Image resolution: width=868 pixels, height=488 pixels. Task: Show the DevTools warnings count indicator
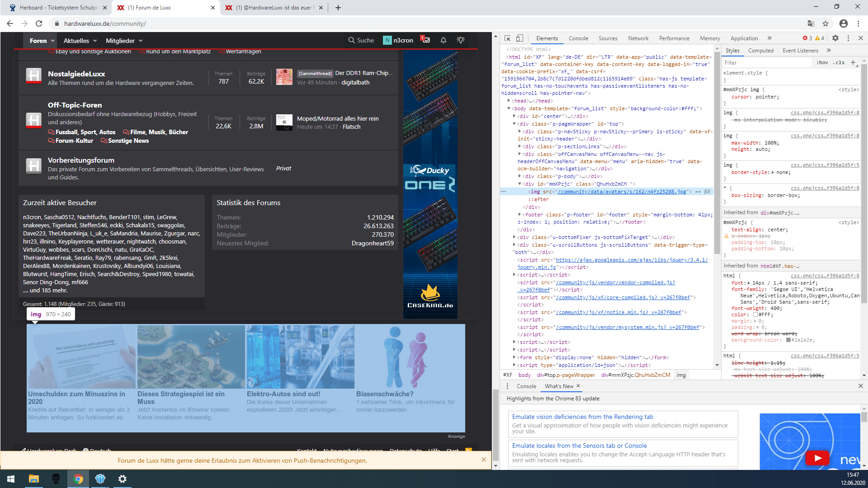[820, 38]
